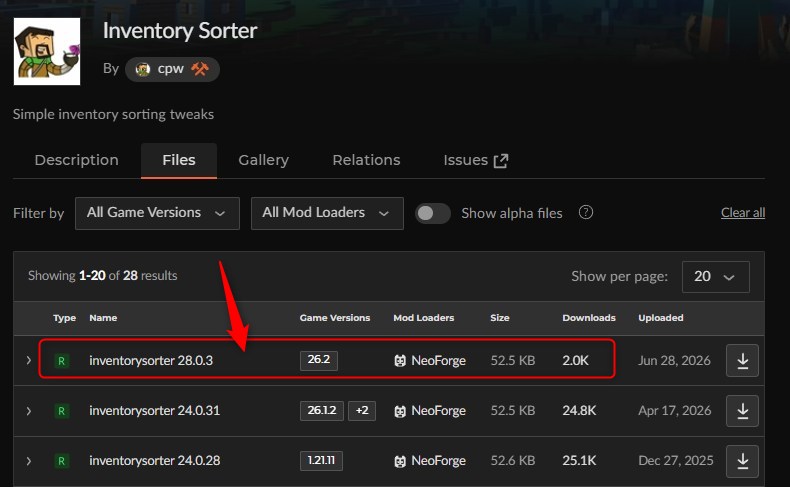Expand the inventorysorter 24.0.31 row

(29, 410)
